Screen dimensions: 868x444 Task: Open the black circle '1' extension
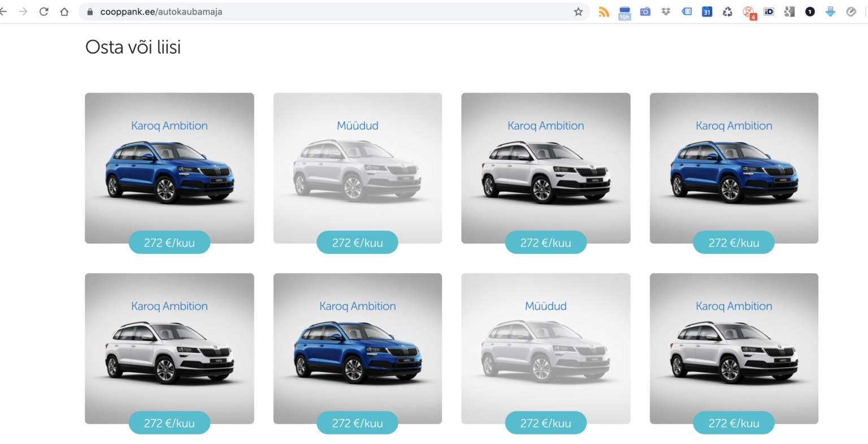click(x=810, y=12)
